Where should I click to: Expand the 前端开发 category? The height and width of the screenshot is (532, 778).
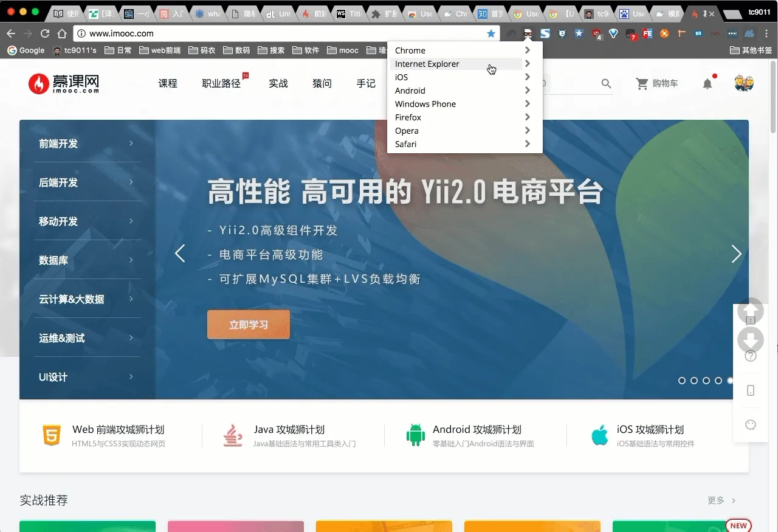(85, 144)
